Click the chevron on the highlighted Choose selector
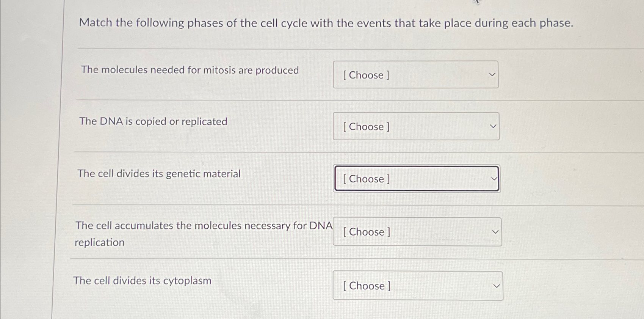 [x=493, y=178]
